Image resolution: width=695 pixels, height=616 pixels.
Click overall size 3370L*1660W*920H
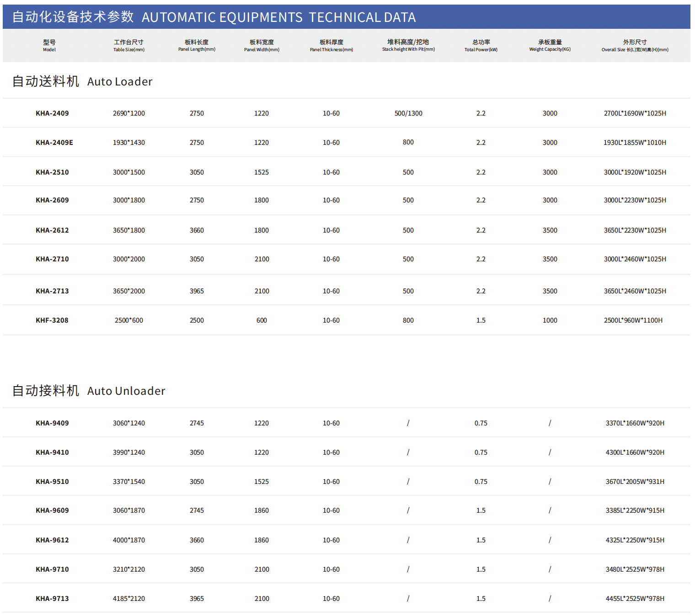pyautogui.click(x=635, y=423)
